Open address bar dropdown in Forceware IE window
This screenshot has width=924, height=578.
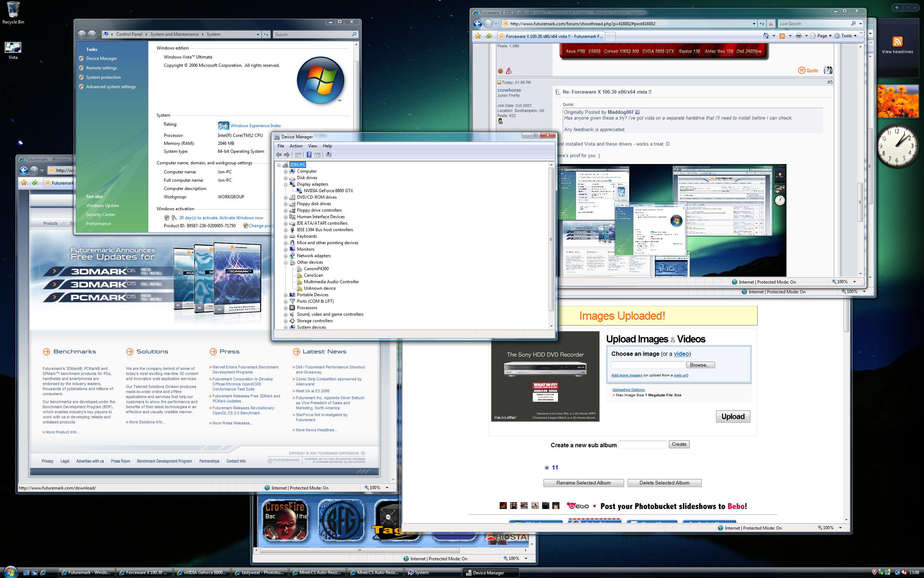(x=754, y=24)
